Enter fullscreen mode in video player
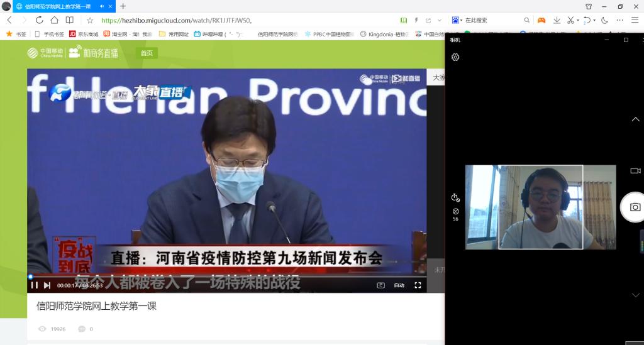The width and height of the screenshot is (644, 345). (418, 285)
